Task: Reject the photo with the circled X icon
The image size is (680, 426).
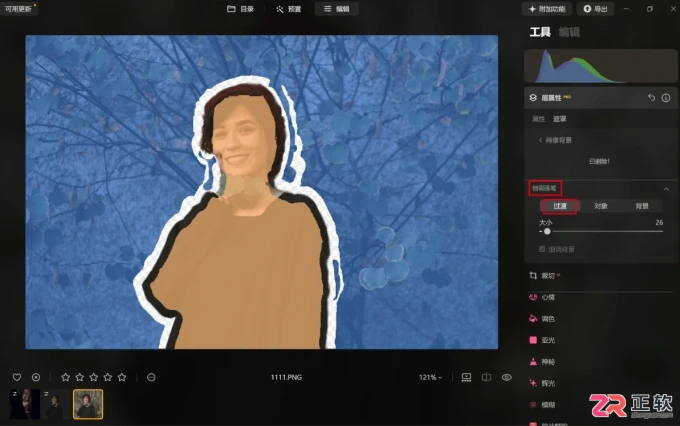Action: (36, 377)
